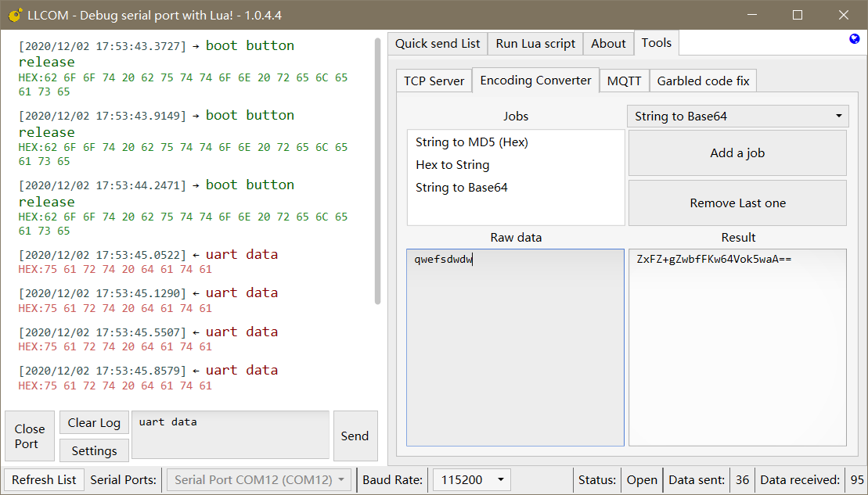Screen dimensions: 868x495
Task: Hit the Send button
Action: coord(355,436)
